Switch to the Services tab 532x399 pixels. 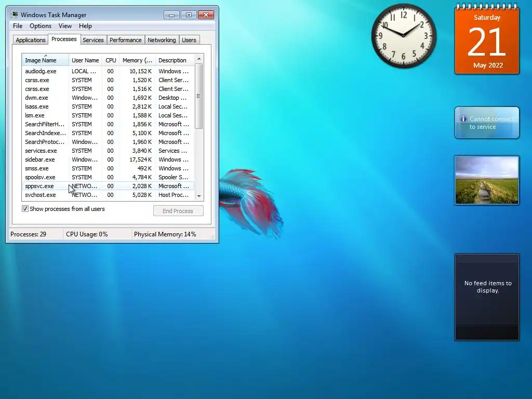pyautogui.click(x=93, y=40)
